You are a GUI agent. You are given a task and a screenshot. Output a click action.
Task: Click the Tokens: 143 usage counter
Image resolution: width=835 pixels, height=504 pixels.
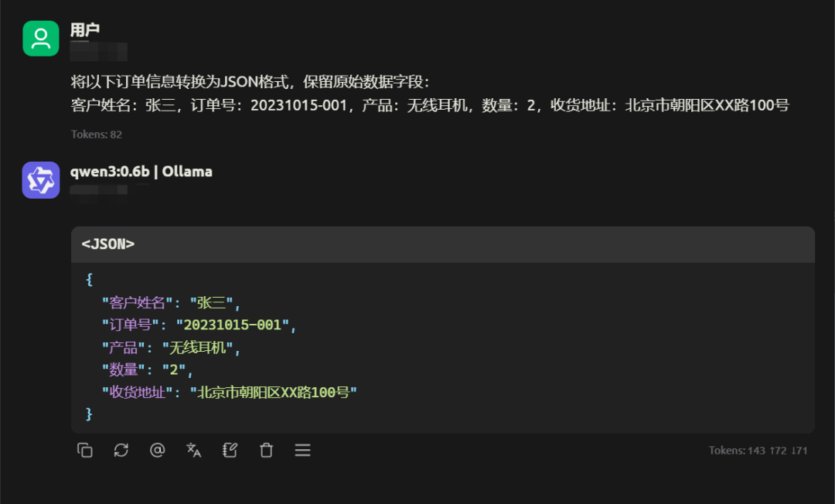coord(758,450)
